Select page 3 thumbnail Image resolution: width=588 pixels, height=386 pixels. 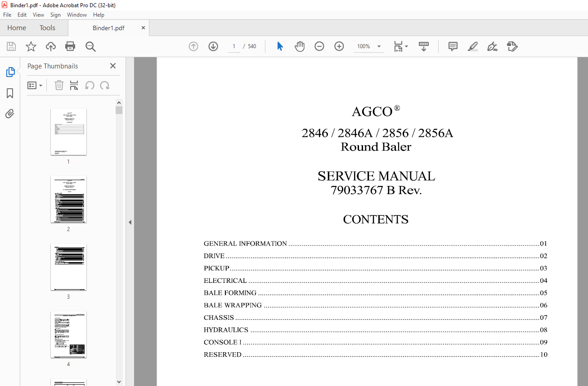(x=68, y=267)
